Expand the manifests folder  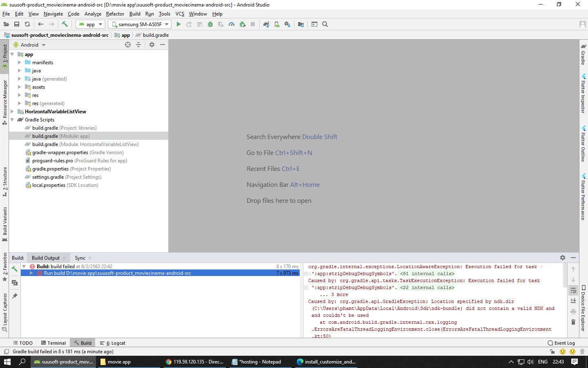click(x=20, y=63)
